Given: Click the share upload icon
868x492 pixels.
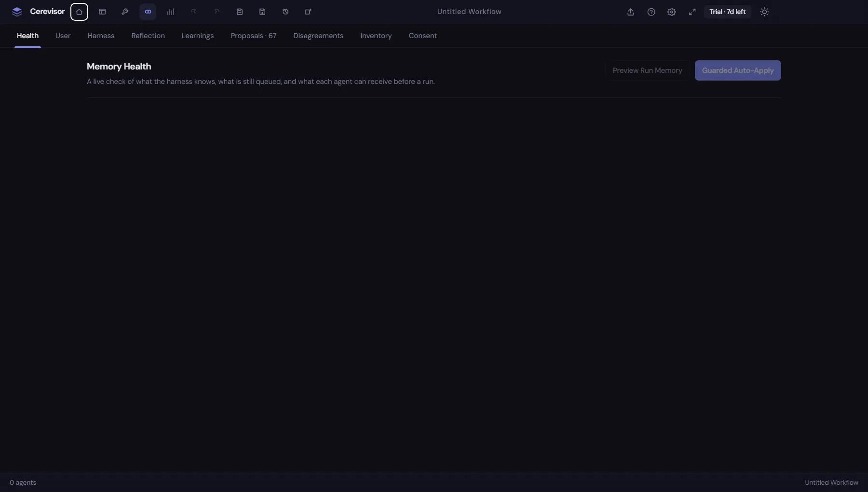Looking at the screenshot, I should [631, 12].
